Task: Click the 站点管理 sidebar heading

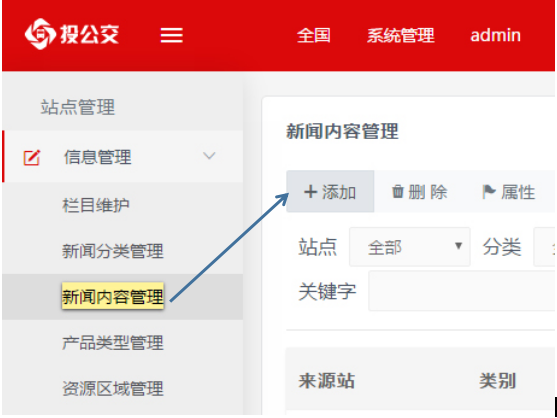Action: pos(78,107)
